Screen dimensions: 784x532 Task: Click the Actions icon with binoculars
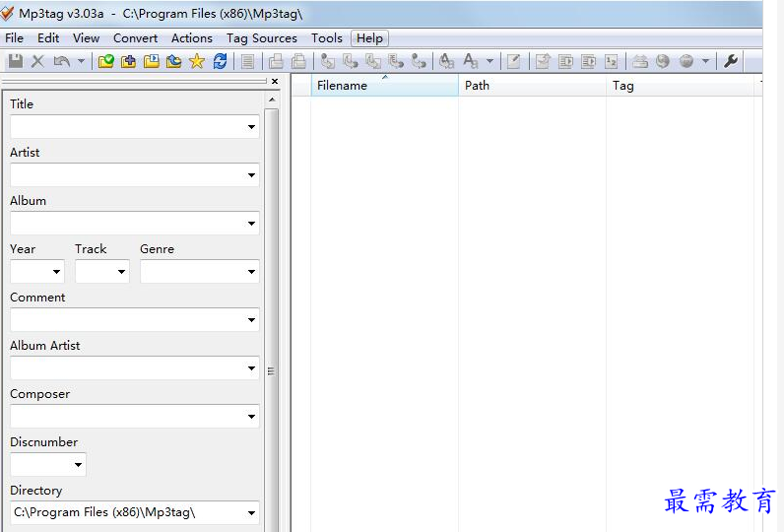446,61
